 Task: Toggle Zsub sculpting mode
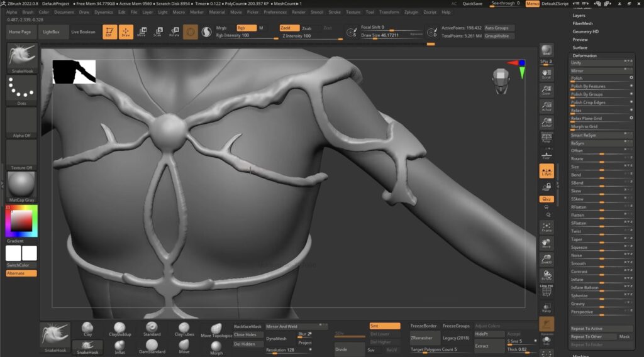click(306, 28)
